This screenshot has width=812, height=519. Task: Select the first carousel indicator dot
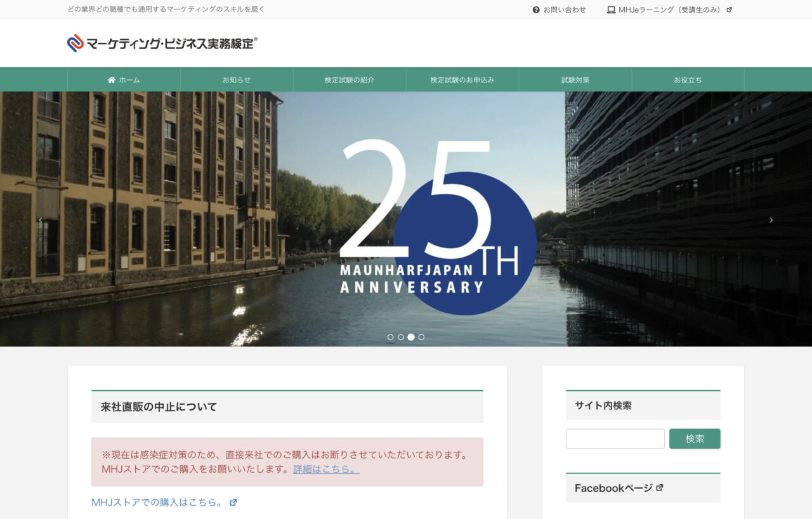pyautogui.click(x=390, y=337)
